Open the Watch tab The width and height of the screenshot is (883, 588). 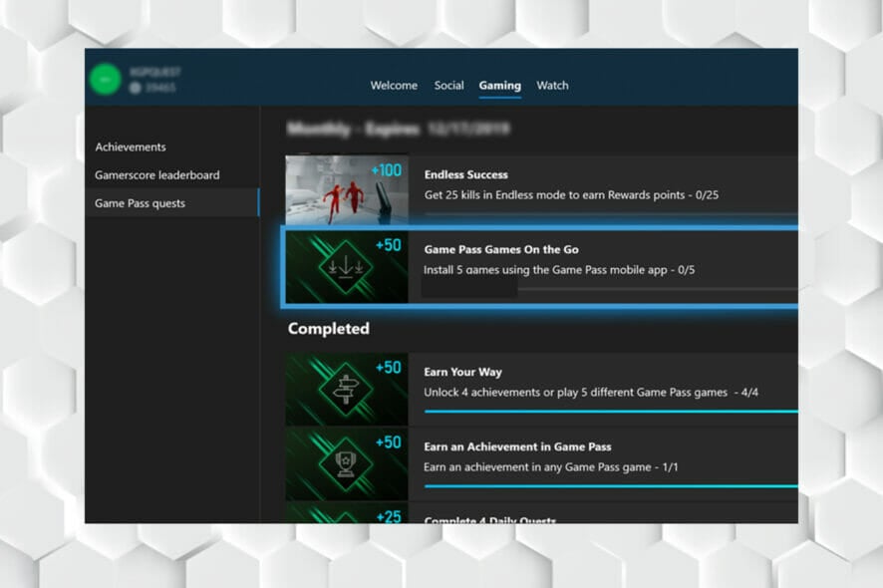pyautogui.click(x=552, y=86)
